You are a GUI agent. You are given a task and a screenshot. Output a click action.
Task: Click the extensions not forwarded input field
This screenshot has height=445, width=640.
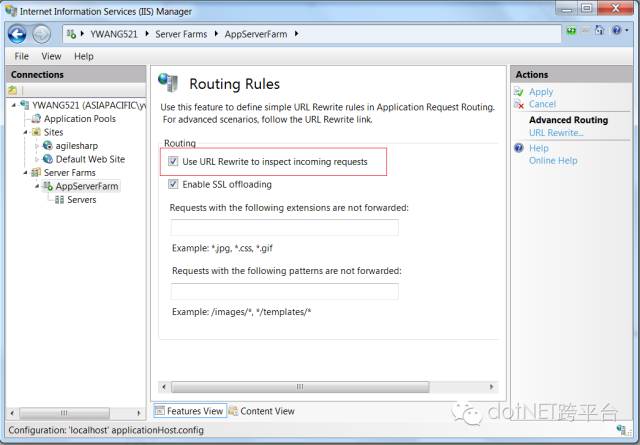284,227
